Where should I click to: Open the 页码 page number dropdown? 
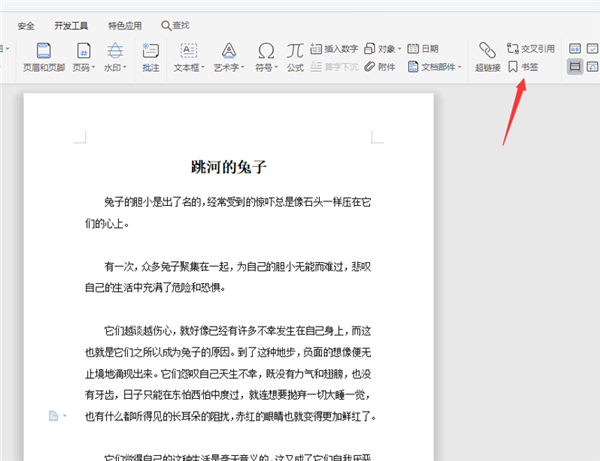[86, 68]
